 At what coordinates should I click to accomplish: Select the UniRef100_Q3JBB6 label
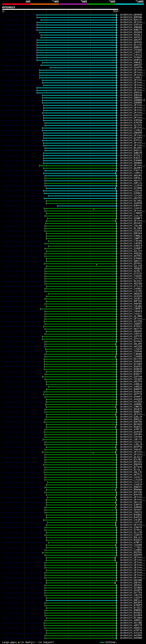tap(131, 188)
